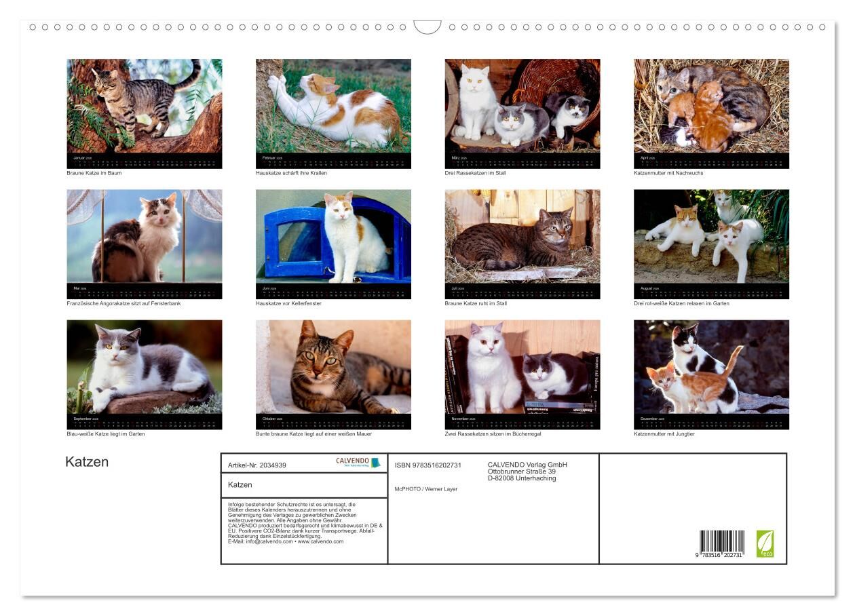Open the July brown cat resting in stable
Screen dimensions: 855x616
[522, 236]
